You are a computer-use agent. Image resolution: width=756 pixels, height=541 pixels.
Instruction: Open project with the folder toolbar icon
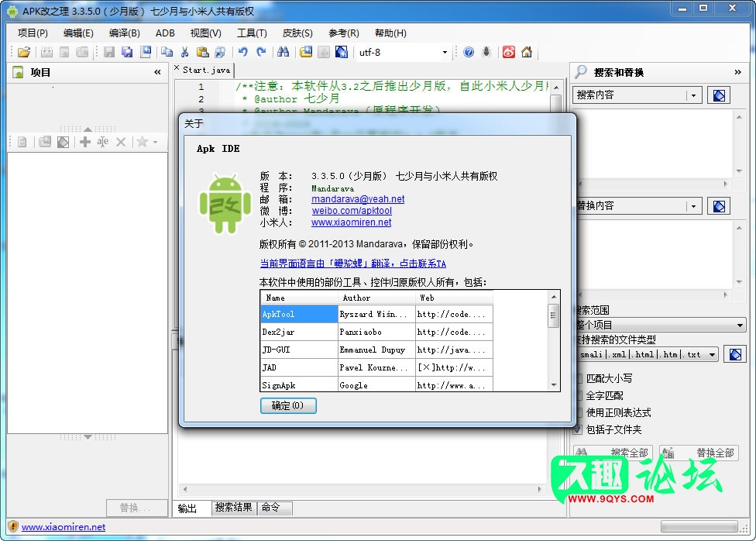24,52
